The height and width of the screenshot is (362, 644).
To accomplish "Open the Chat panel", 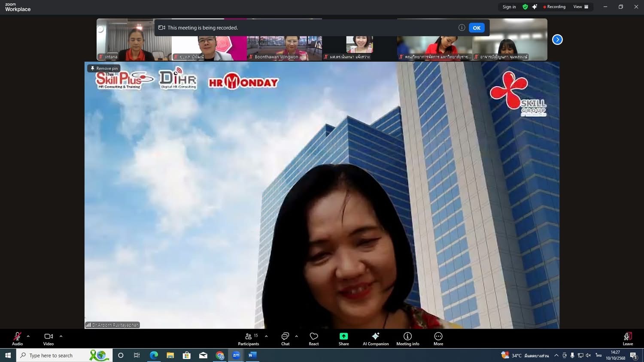I will pyautogui.click(x=285, y=338).
